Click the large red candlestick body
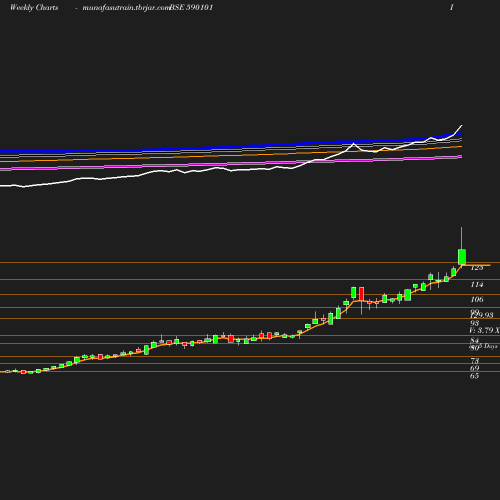The height and width of the screenshot is (500, 500). tap(362, 294)
